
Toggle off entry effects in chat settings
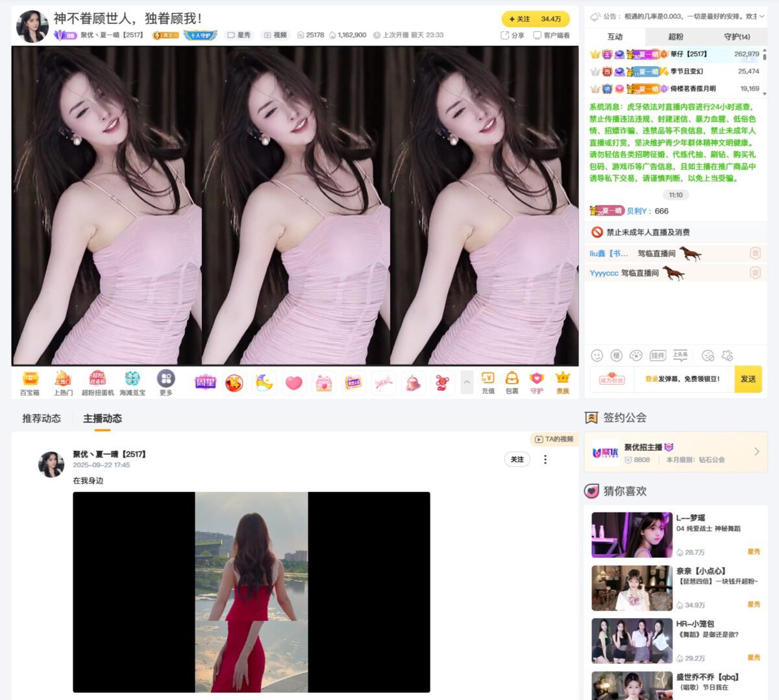[x=728, y=356]
